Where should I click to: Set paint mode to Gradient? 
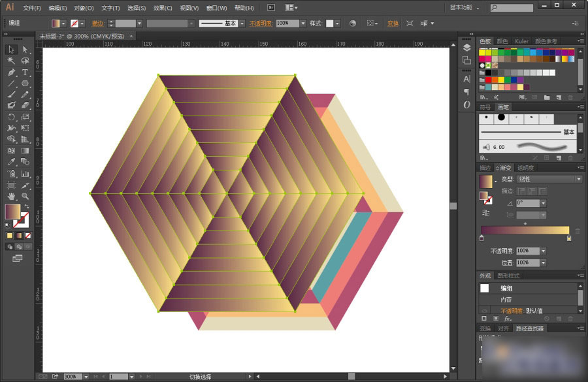19,236
